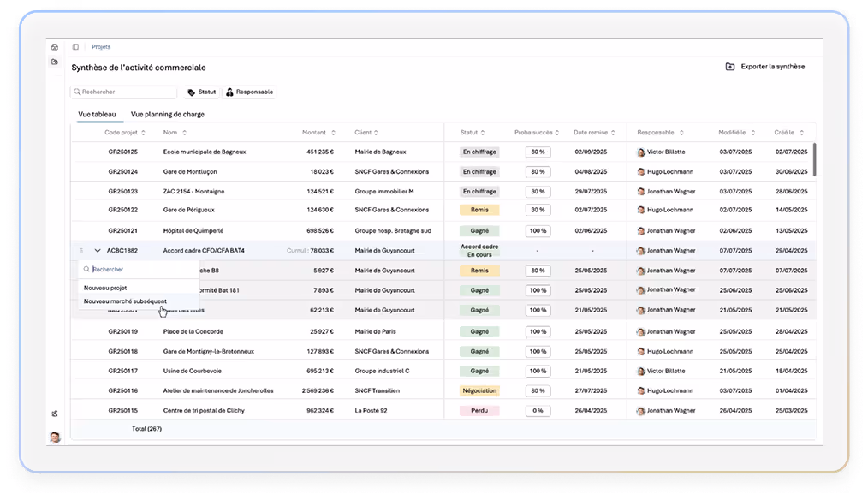Sort by the Créé le column arrows
Screen dimensions: 868x500
click(x=801, y=133)
